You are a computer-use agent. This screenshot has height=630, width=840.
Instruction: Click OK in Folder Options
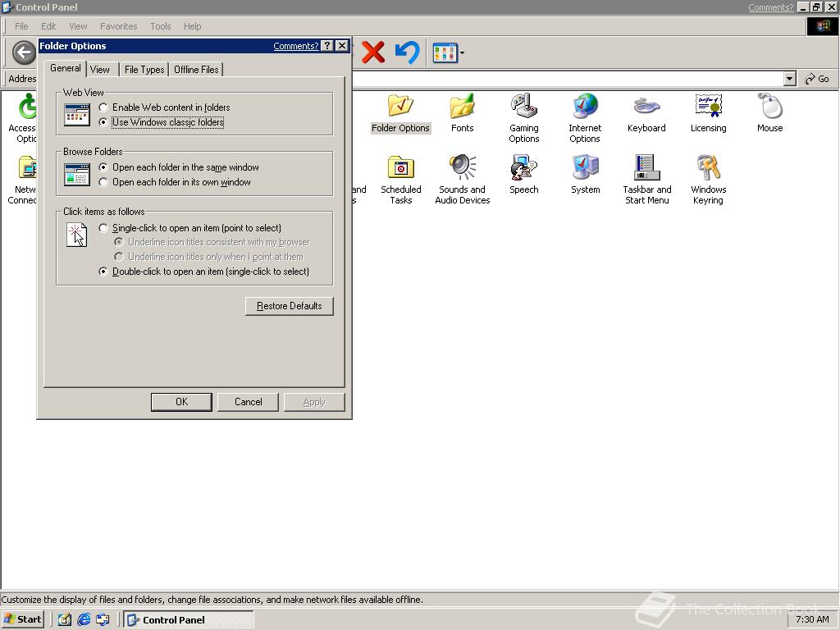click(181, 402)
